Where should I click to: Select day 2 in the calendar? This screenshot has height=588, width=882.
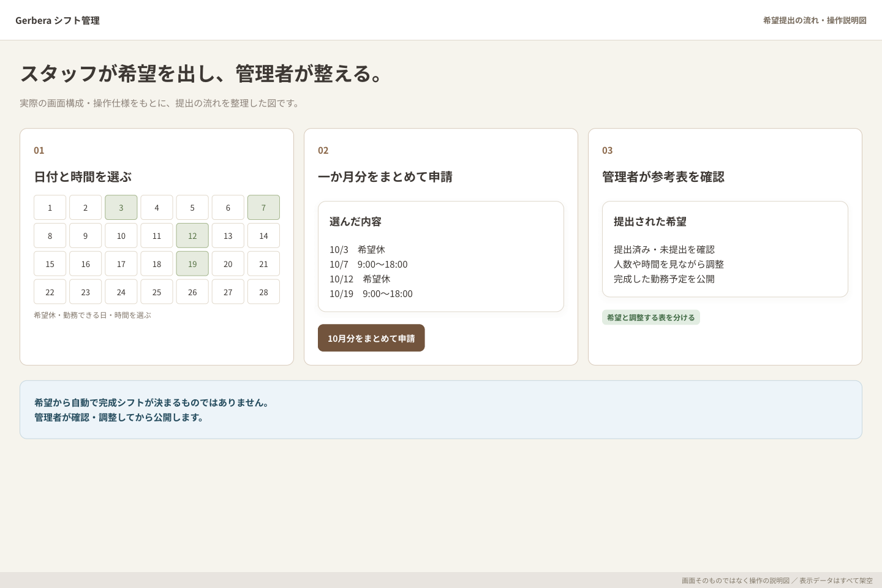[85, 208]
